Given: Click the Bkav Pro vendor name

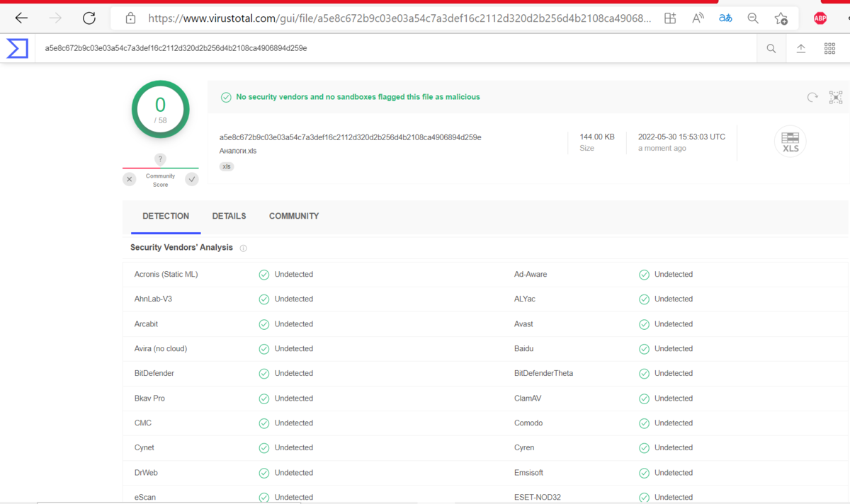Looking at the screenshot, I should click(x=149, y=398).
